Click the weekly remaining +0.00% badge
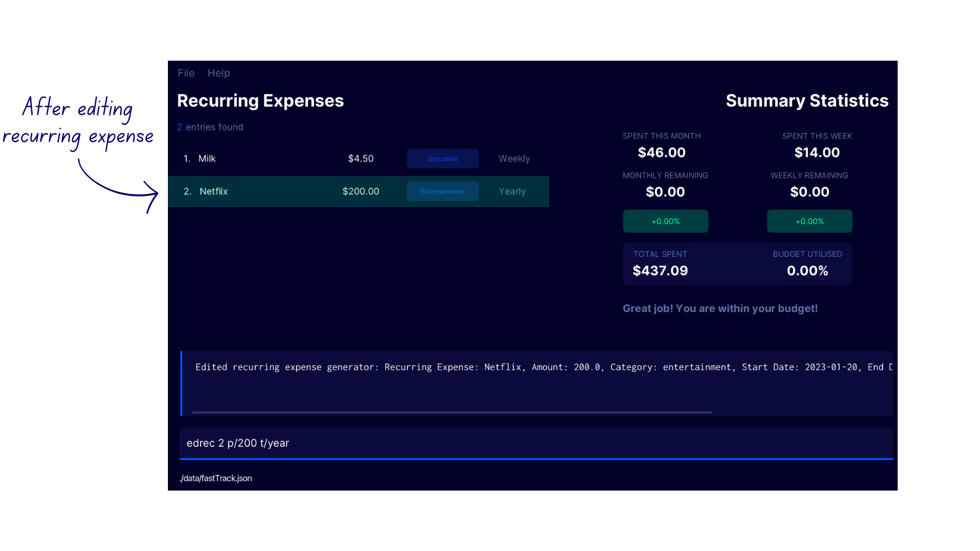Image resolution: width=980 pixels, height=551 pixels. click(810, 221)
